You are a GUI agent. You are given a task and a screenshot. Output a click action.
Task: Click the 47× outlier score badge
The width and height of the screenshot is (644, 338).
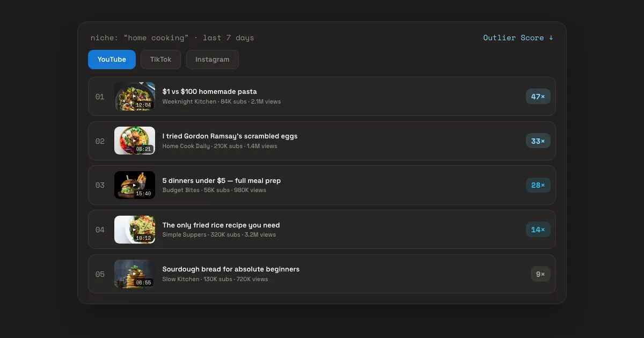click(x=538, y=97)
